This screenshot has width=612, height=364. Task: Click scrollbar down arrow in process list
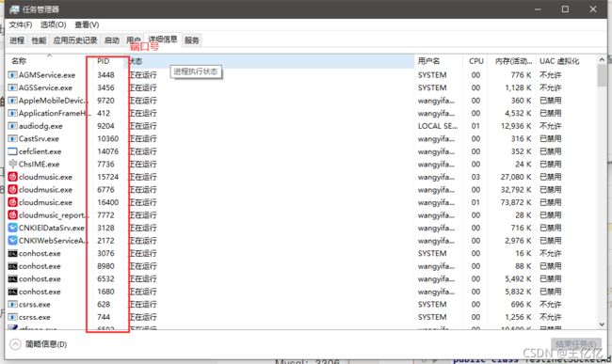(602, 324)
